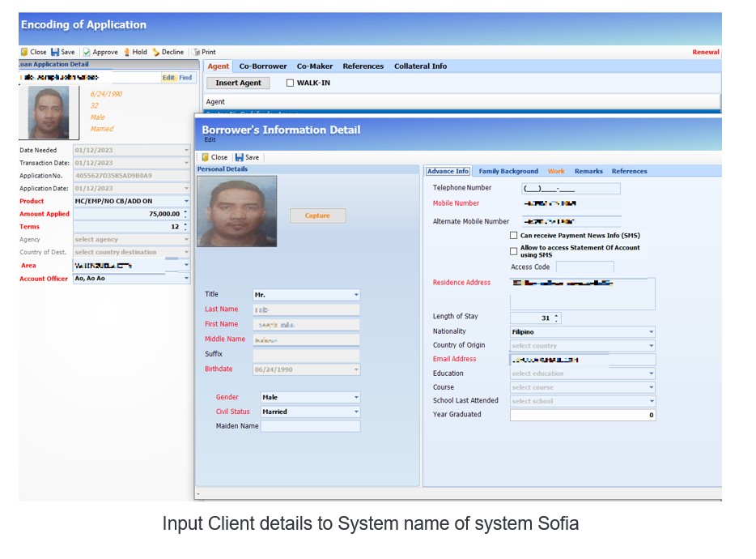
Task: Switch to the Agent tab
Action: pyautogui.click(x=219, y=66)
